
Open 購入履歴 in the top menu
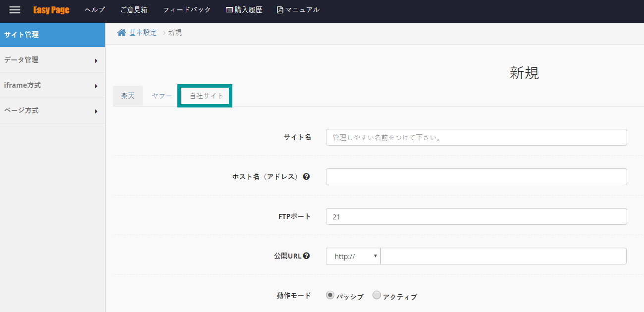point(244,10)
